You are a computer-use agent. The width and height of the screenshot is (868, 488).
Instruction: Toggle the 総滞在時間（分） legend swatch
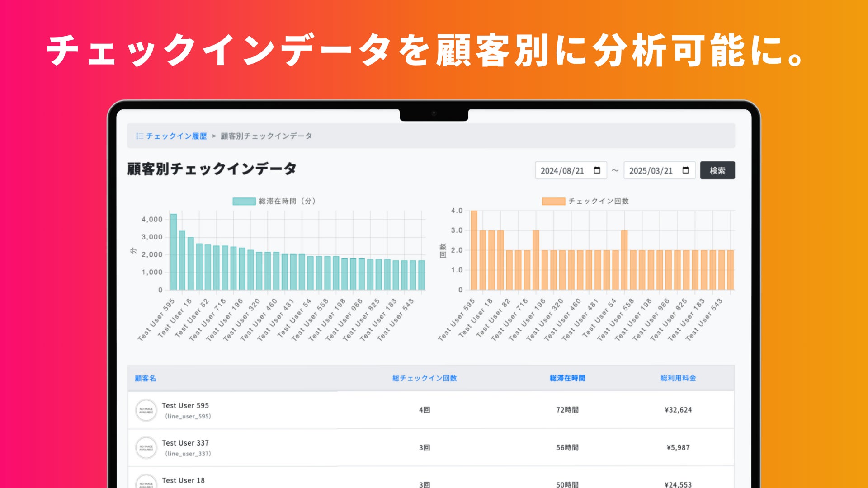point(244,201)
